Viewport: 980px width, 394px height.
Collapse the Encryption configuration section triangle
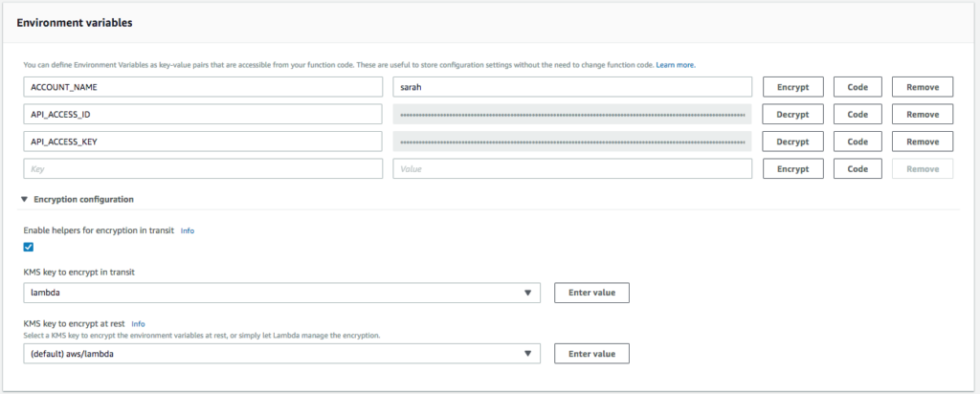[x=24, y=200]
